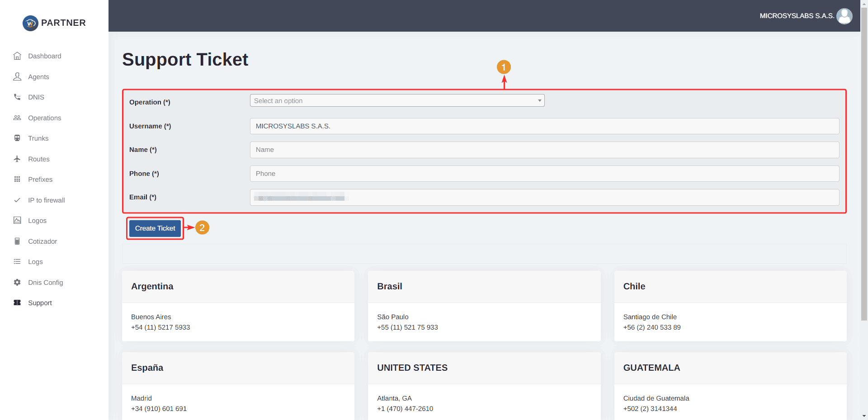Image resolution: width=868 pixels, height=420 pixels.
Task: Click the scrollbar up arrow
Action: coord(864,3)
